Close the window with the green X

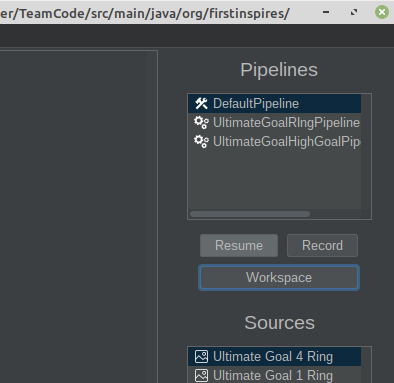(382, 12)
